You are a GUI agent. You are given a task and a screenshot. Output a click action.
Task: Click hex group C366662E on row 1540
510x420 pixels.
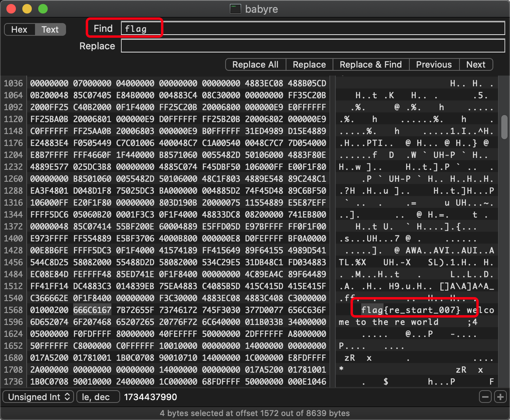49,298
